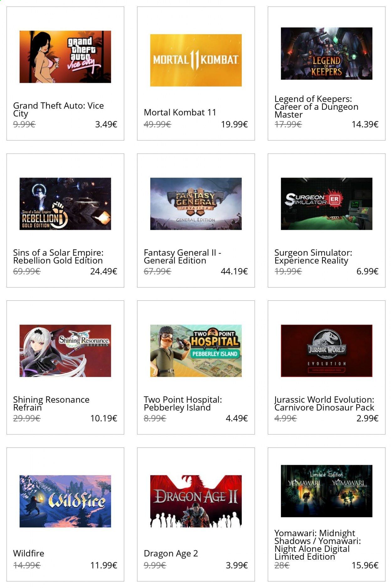Click the Wildfire pixel art cover
Viewport: 392px width, 588px height.
65,501
